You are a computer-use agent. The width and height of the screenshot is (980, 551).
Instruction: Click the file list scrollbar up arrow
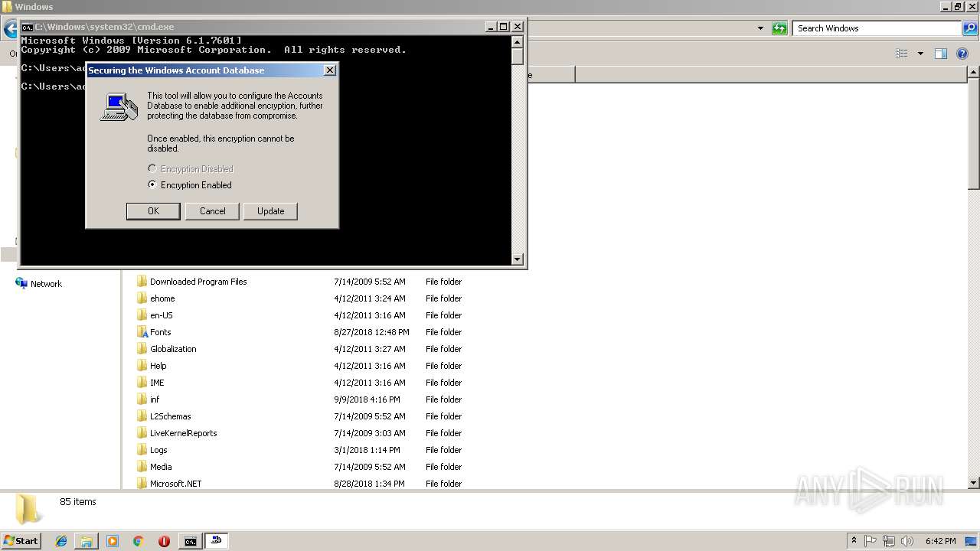coord(974,73)
